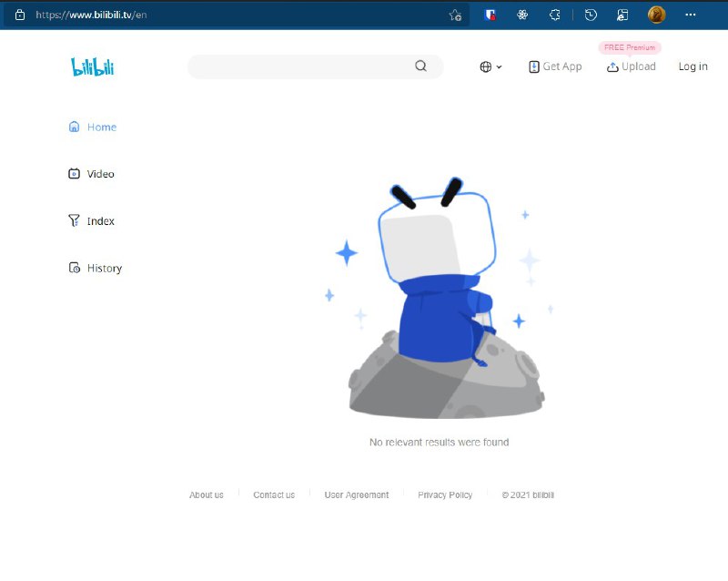Open the User Agreement link
The width and height of the screenshot is (728, 581).
pos(357,495)
